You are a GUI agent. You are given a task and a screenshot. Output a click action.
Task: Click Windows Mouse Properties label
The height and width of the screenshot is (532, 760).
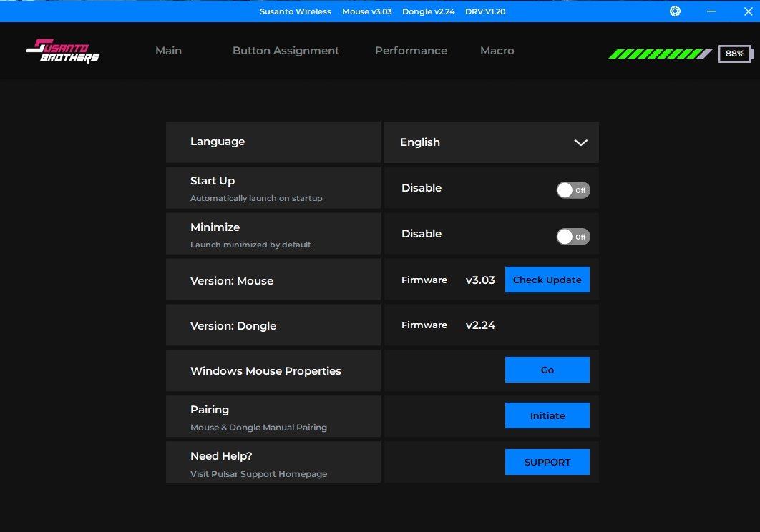coord(265,370)
